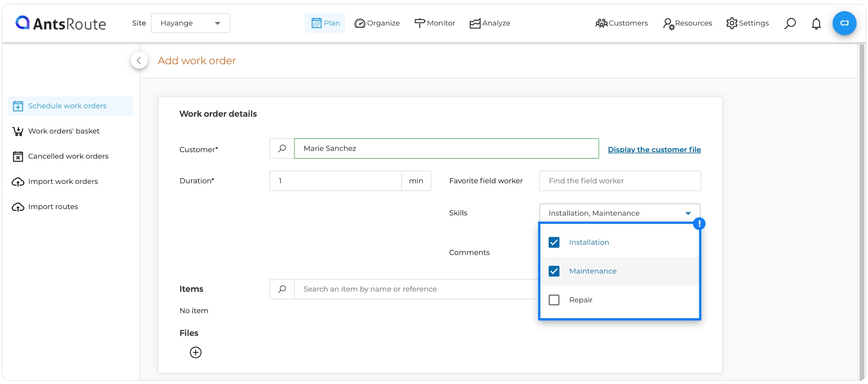Screen dimensions: 868x384
Task: Click the search magnifier in header
Action: pyautogui.click(x=790, y=23)
